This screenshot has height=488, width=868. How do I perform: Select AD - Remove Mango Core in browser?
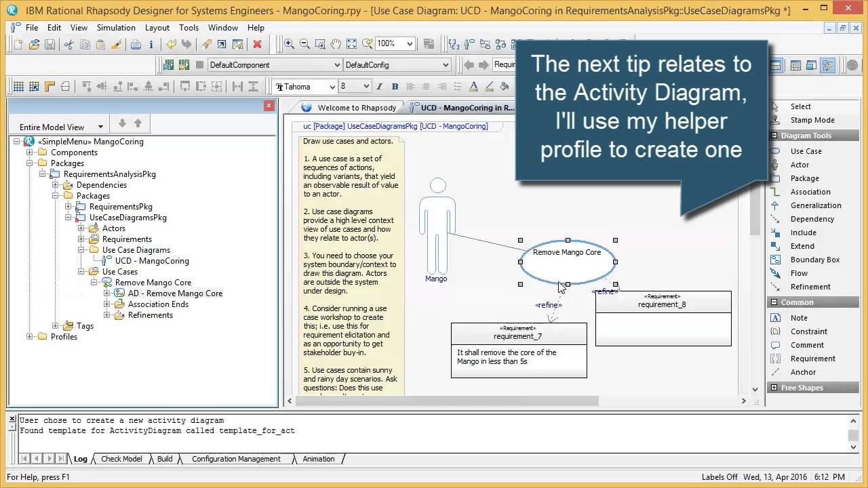coord(175,293)
